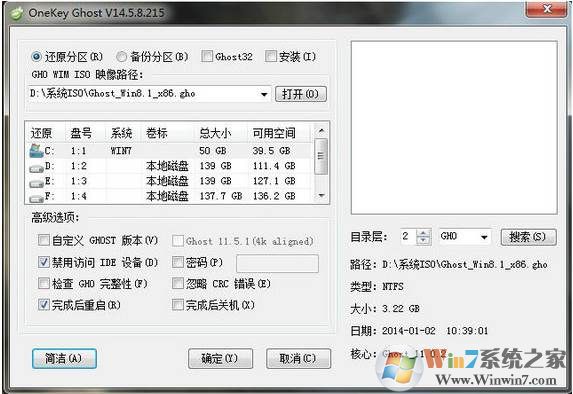Click the 136.2 GB free space cell
The image size is (573, 394).
tap(274, 196)
